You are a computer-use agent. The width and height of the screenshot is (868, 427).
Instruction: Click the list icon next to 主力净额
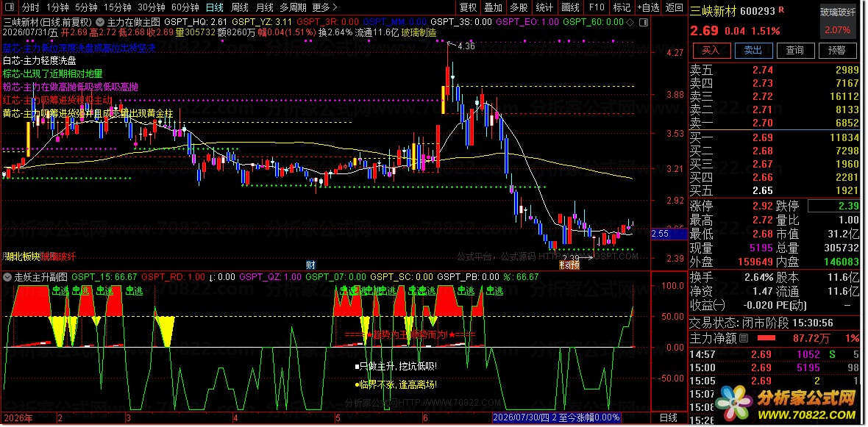pos(744,337)
